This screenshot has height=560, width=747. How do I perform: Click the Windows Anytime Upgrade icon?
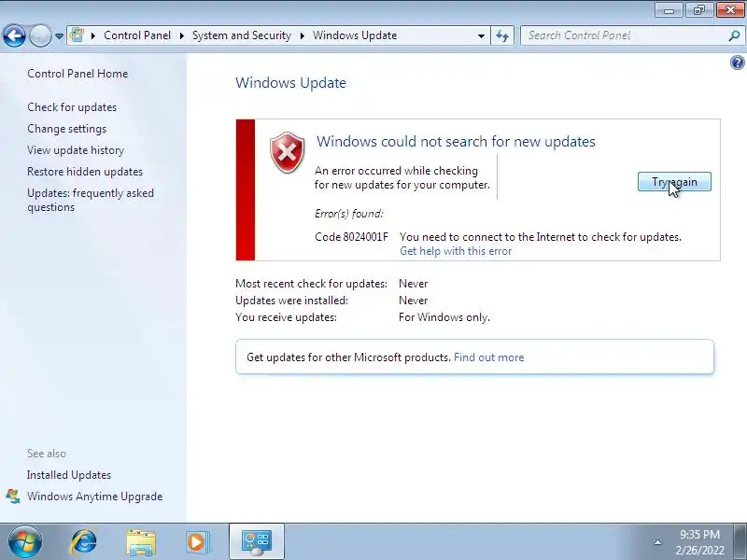point(13,497)
